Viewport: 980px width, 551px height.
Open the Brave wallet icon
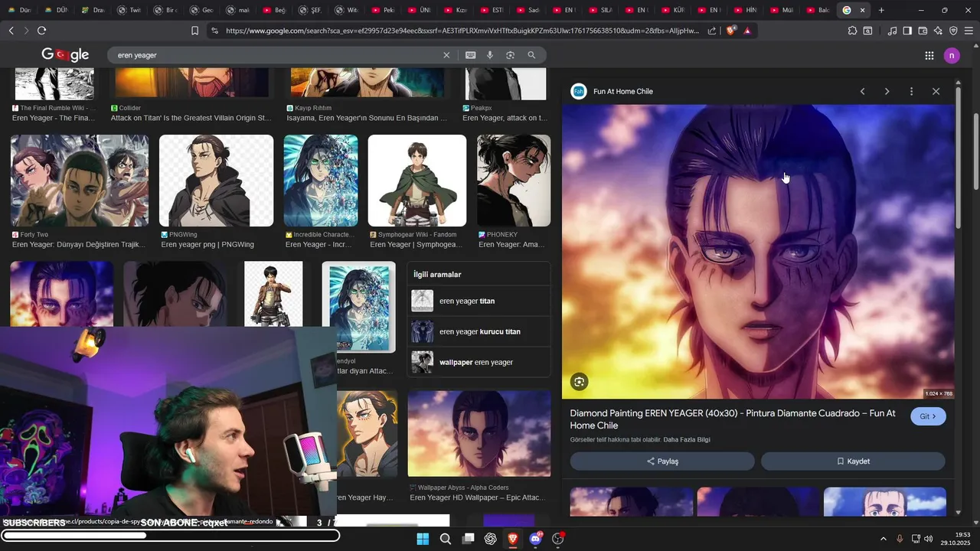coord(923,31)
